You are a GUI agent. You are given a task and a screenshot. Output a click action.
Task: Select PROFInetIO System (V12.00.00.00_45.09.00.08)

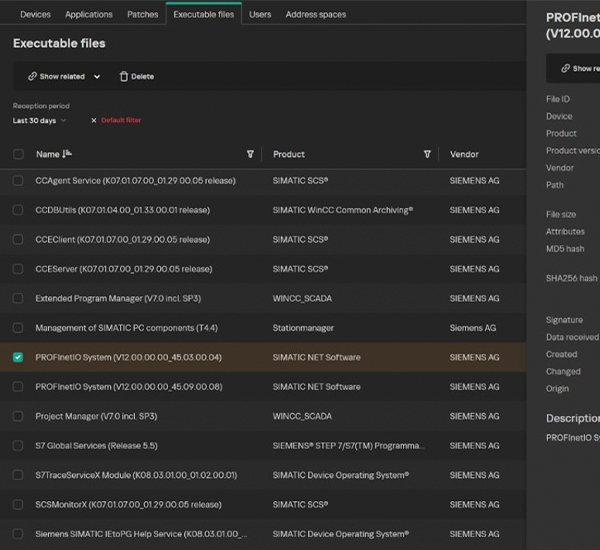(x=129, y=387)
